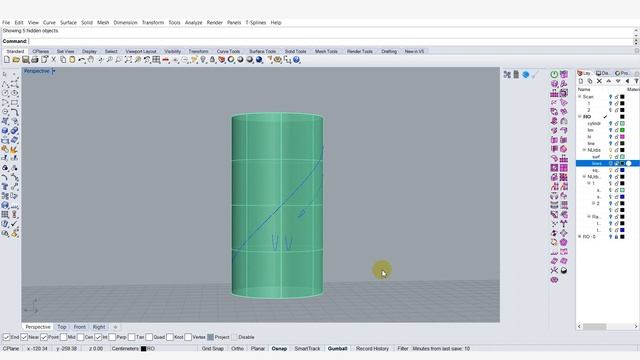Open the Surface menu
Image resolution: width=640 pixels, height=360 pixels.
[68, 22]
